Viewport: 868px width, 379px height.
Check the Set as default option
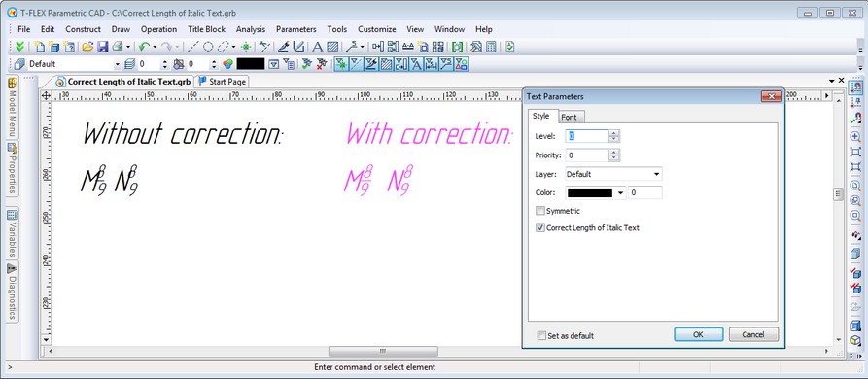[x=541, y=335]
